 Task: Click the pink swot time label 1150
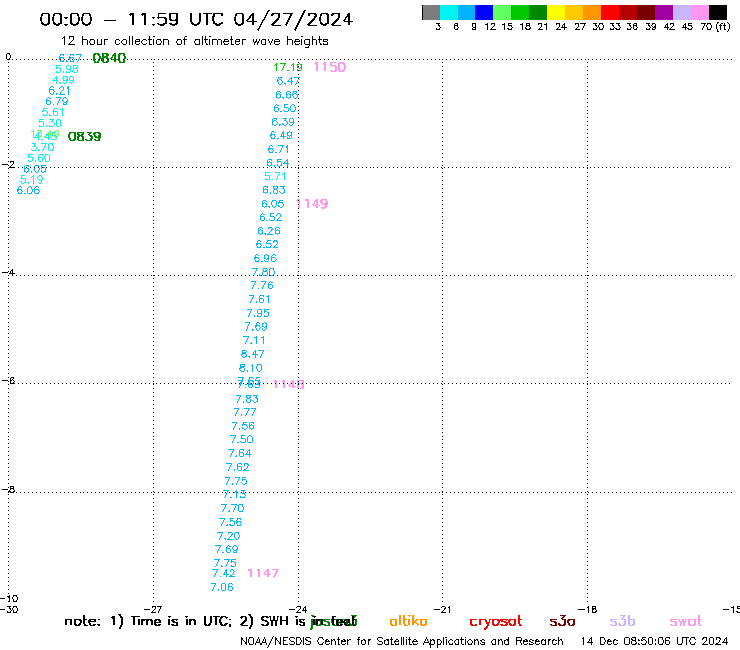coord(329,67)
